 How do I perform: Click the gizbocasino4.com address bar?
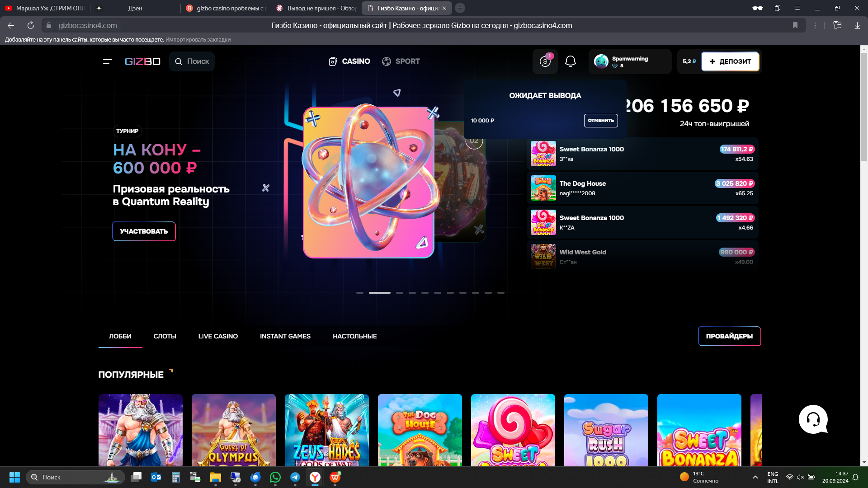87,25
